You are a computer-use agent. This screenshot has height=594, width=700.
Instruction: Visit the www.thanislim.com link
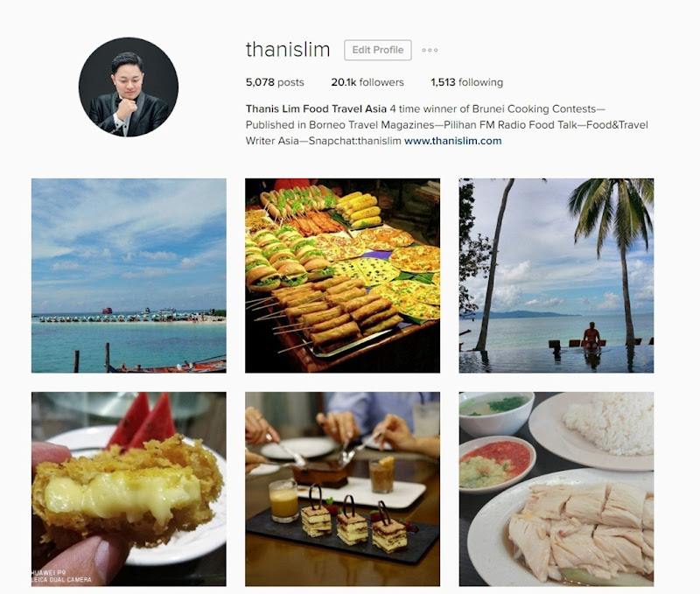(x=452, y=141)
